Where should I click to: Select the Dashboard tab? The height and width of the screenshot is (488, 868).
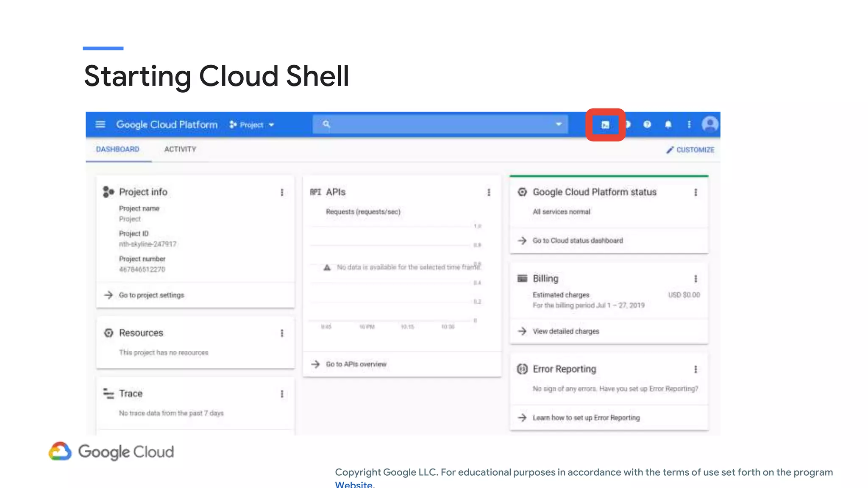(x=118, y=150)
